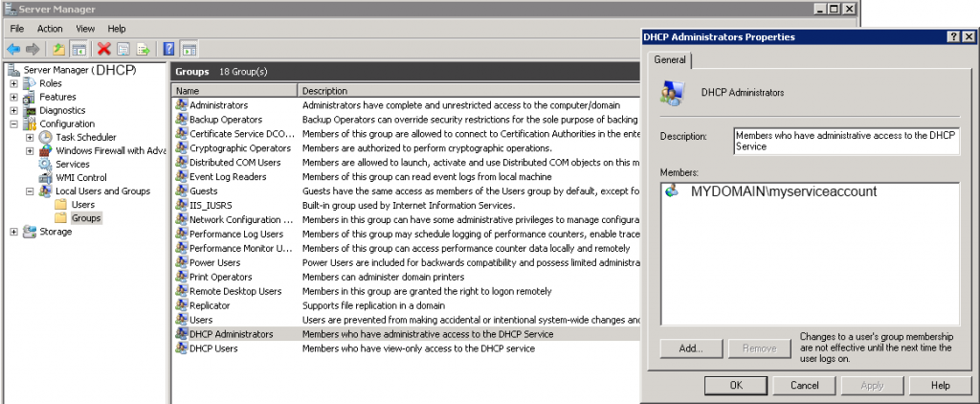The image size is (980, 404).
Task: Click the Add... button
Action: [691, 348]
